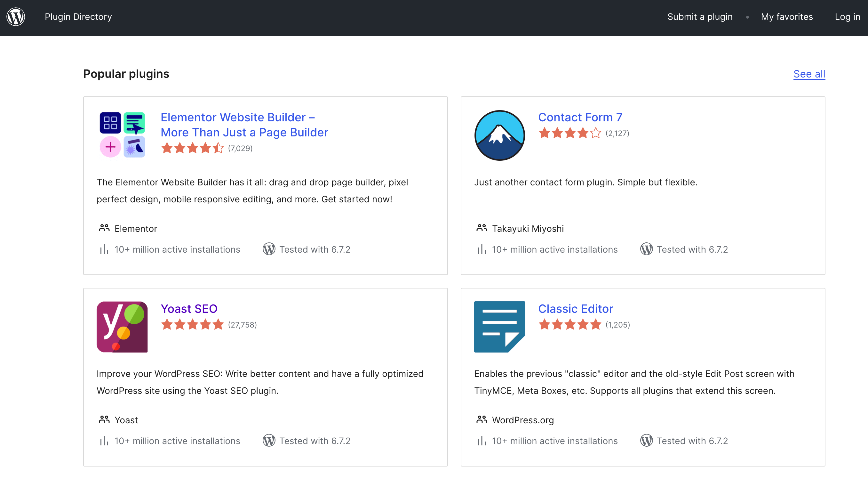Click the author icon beside WordPress.org

click(482, 420)
